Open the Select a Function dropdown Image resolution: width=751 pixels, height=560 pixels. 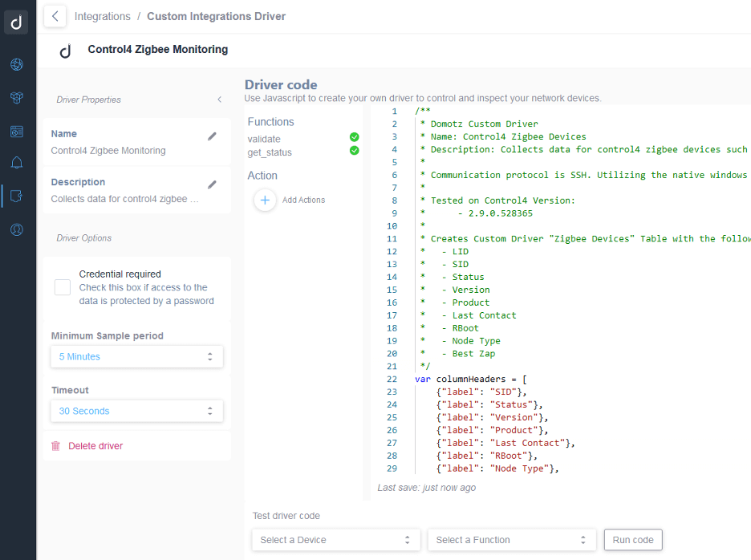[512, 540]
